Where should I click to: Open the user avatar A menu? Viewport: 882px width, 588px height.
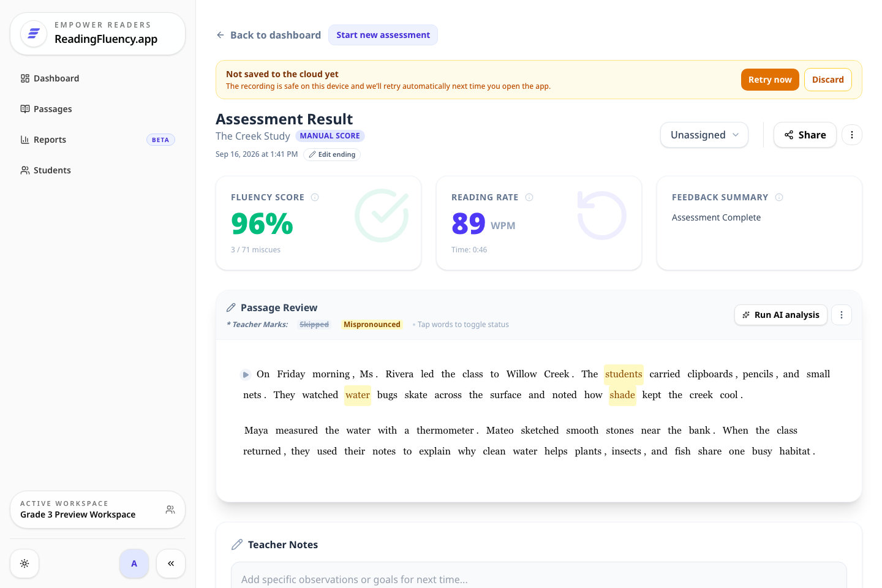pos(134,563)
